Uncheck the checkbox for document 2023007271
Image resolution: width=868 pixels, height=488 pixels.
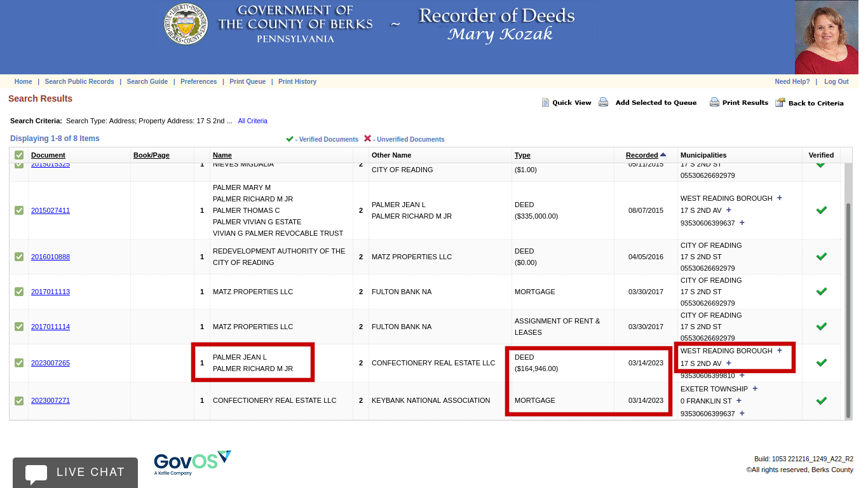point(19,400)
